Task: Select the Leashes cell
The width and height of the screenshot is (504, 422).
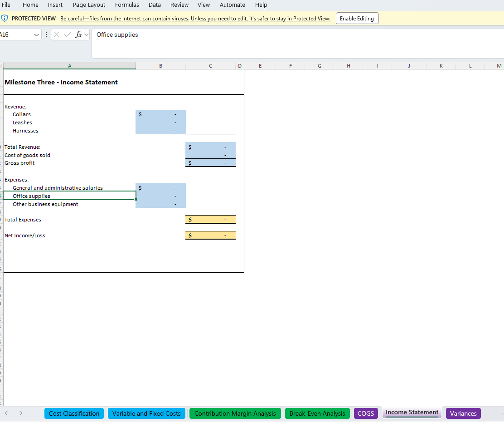Action: coord(69,123)
